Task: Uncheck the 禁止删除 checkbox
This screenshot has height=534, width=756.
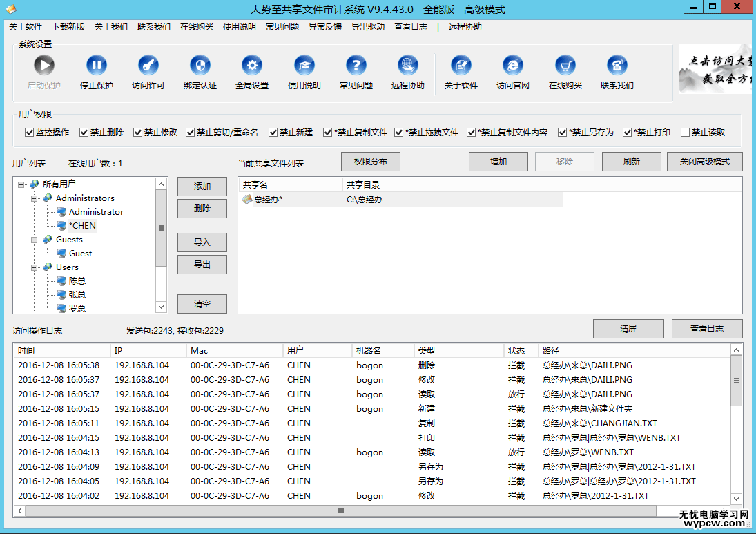Action: (x=84, y=133)
